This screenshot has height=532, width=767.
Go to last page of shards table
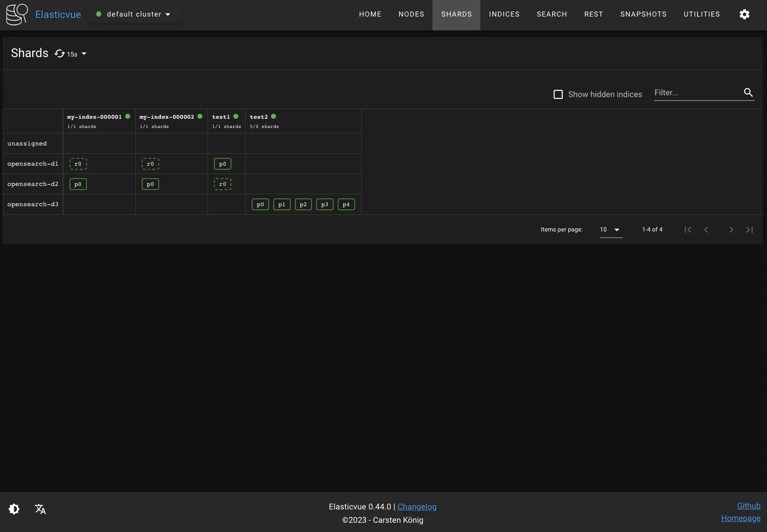(x=750, y=230)
